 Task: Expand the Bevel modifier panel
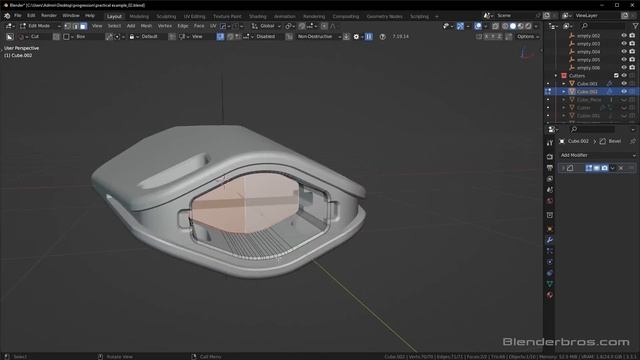click(563, 168)
